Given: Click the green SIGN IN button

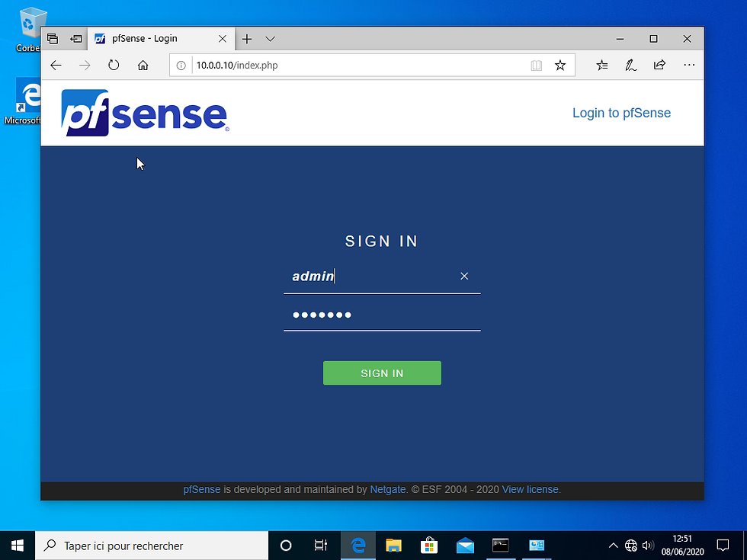Looking at the screenshot, I should (x=382, y=373).
